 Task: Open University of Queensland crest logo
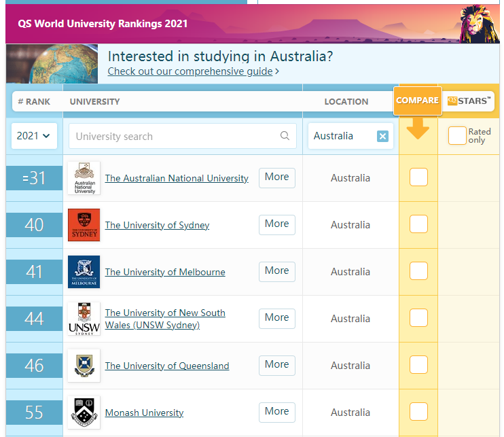click(84, 366)
